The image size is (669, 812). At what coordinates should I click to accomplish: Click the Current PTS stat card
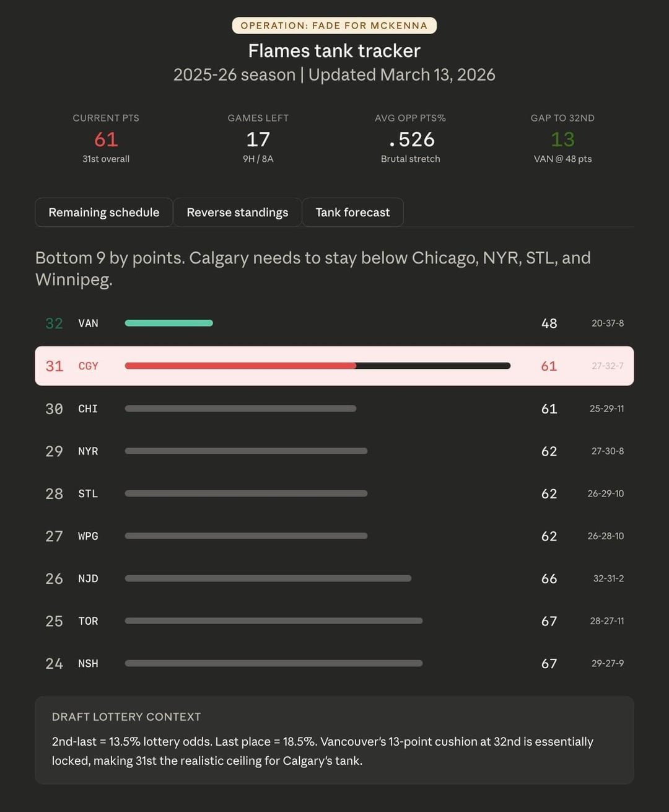click(106, 139)
